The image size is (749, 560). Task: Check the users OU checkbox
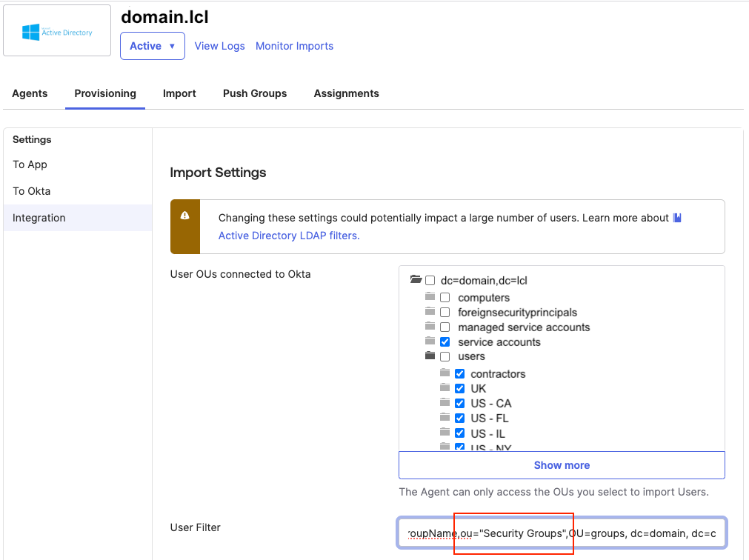pyautogui.click(x=445, y=356)
